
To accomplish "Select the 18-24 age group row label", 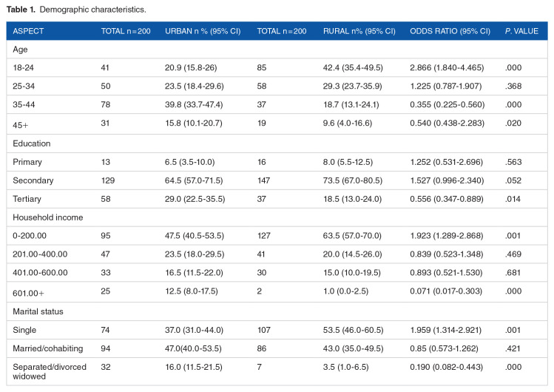I will tap(24, 68).
